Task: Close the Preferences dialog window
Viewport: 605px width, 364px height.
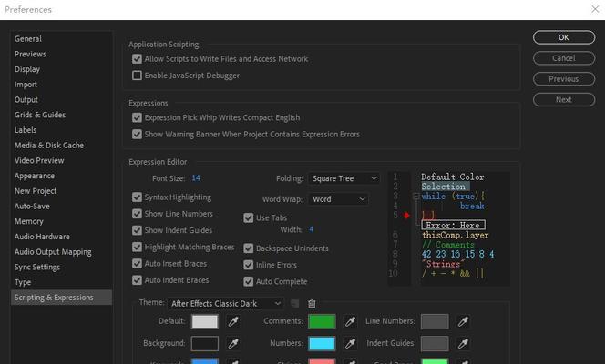Action: point(595,9)
